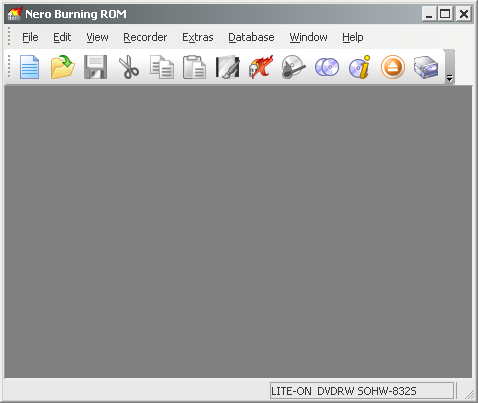The image size is (478, 403).
Task: Open the Help menu
Action: click(x=353, y=37)
